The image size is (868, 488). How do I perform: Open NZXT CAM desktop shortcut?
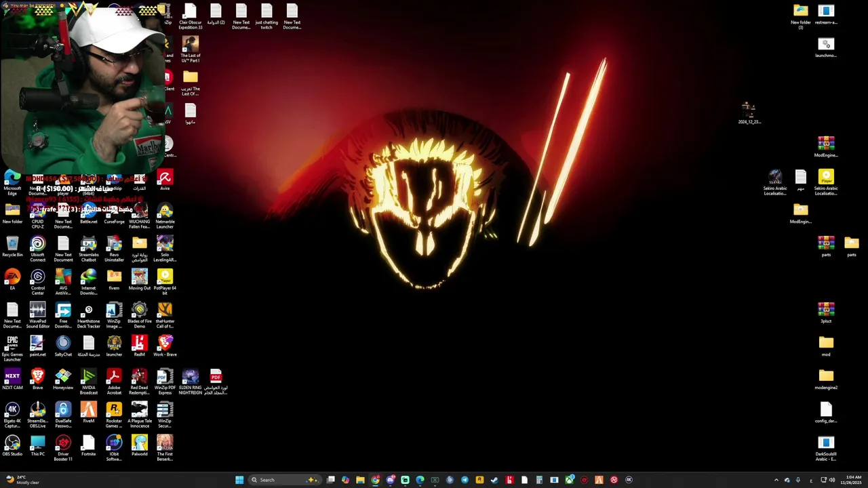coord(12,380)
